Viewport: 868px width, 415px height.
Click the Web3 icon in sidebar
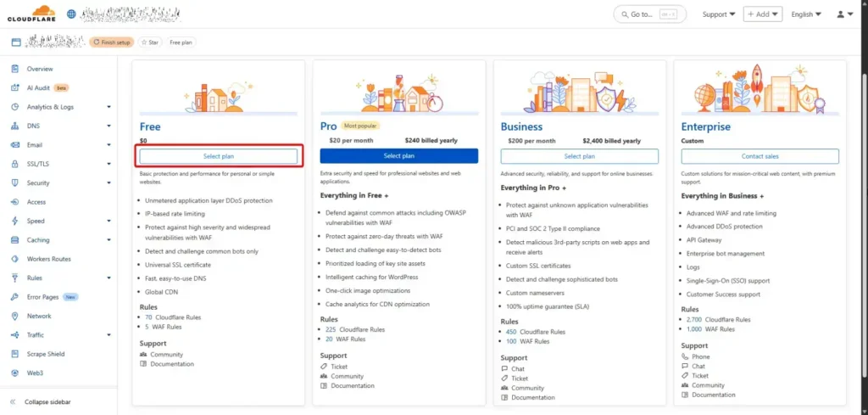(15, 373)
